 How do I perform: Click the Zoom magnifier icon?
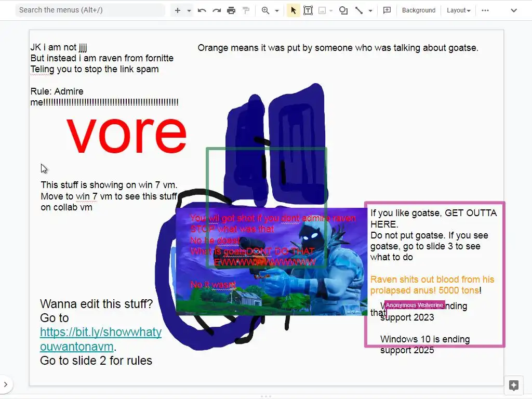click(x=265, y=10)
